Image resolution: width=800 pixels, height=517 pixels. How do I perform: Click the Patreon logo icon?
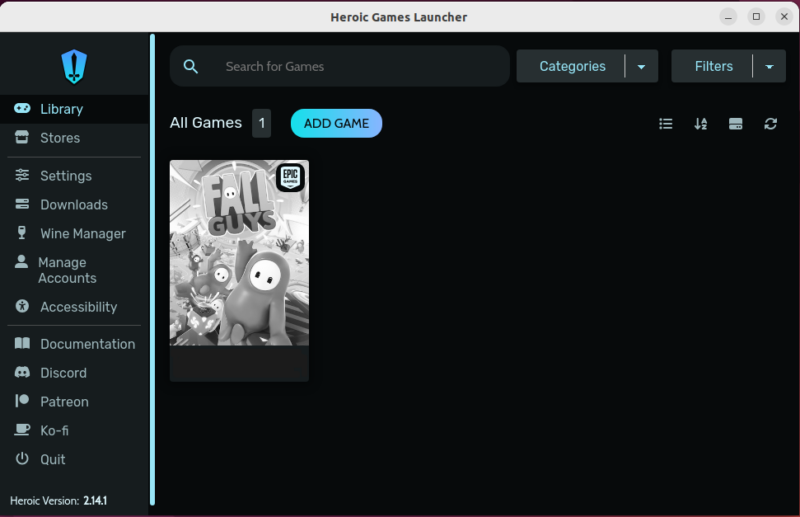[22, 401]
